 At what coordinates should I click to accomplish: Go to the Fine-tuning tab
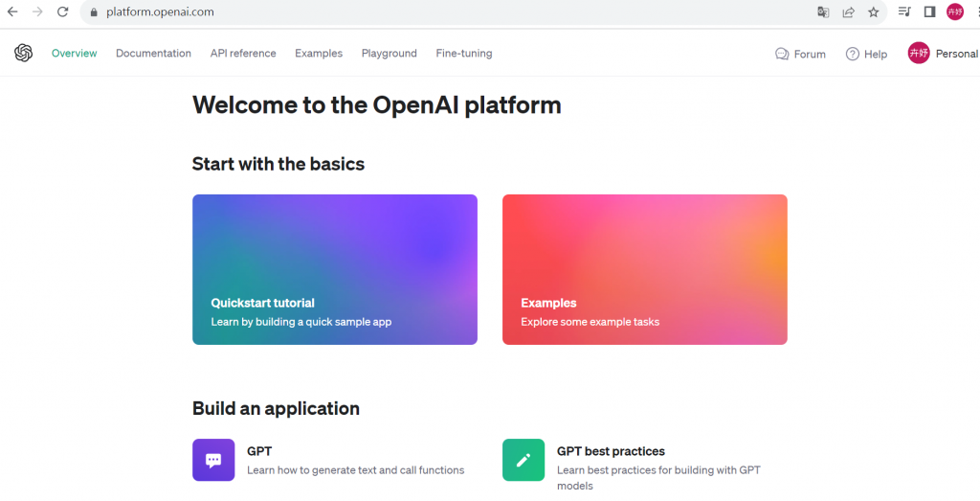tap(464, 53)
